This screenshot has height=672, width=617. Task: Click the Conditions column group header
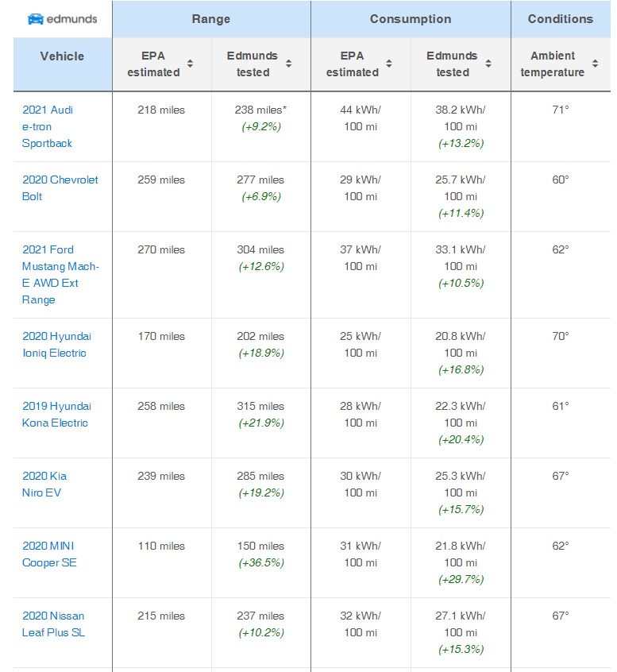561,19
